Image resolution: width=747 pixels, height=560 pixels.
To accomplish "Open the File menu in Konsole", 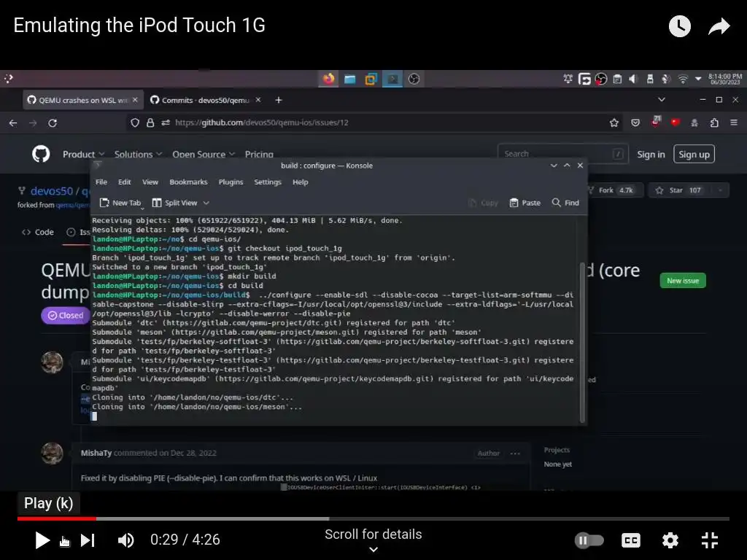I will pos(101,182).
